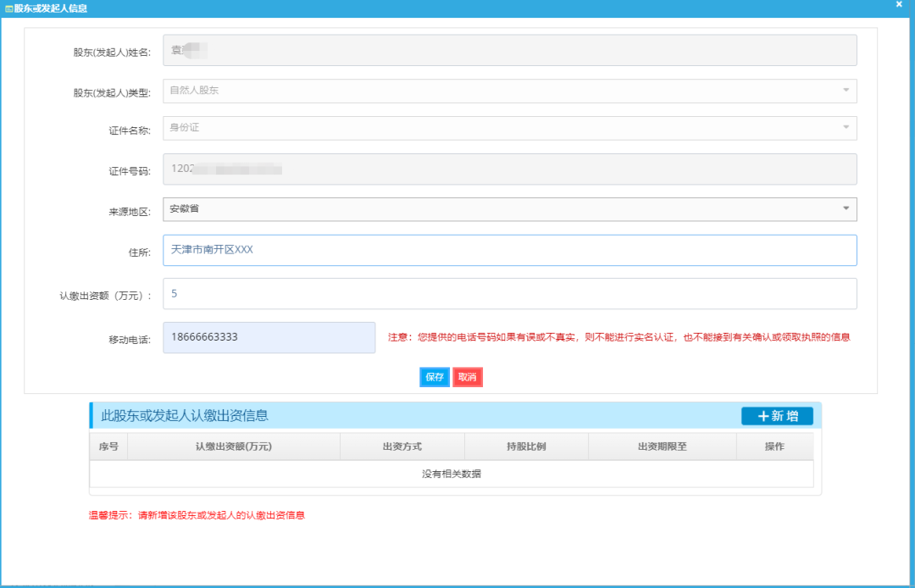
Task: Click the 出资方式 column header
Action: 402,447
